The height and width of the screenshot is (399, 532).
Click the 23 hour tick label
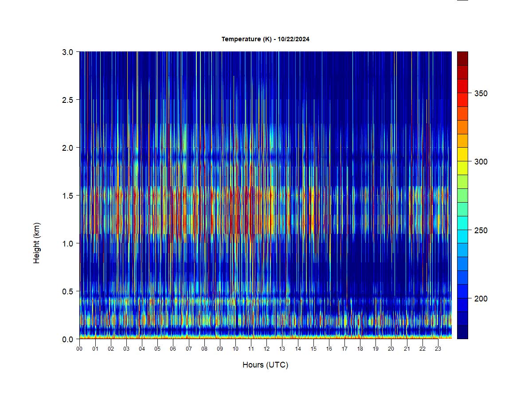(x=438, y=349)
